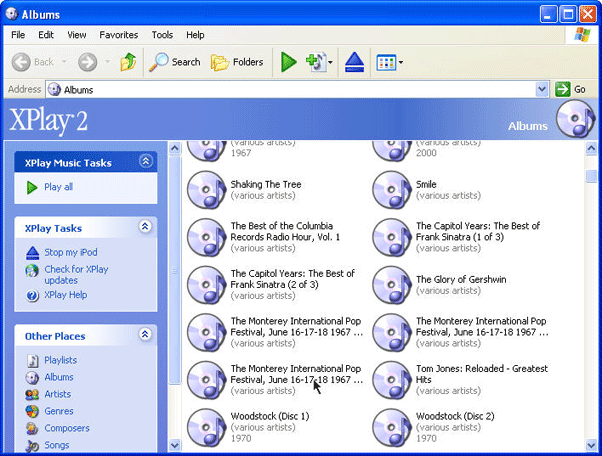Click the Add music toolbar icon
This screenshot has width=602, height=456.
[x=316, y=62]
